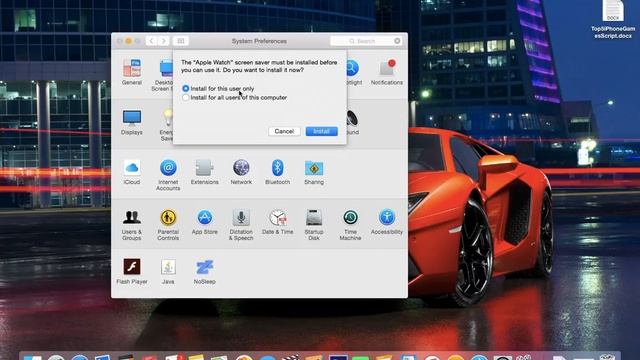
Task: Open the General preferences pane
Action: (131, 72)
